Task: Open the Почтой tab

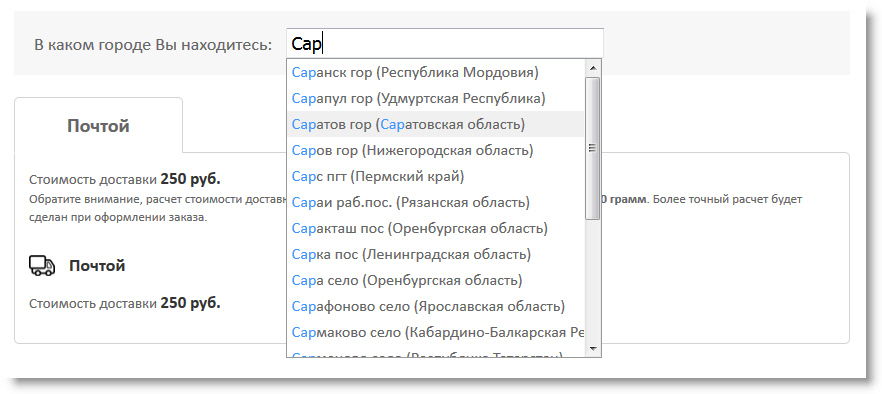Action: tap(98, 126)
